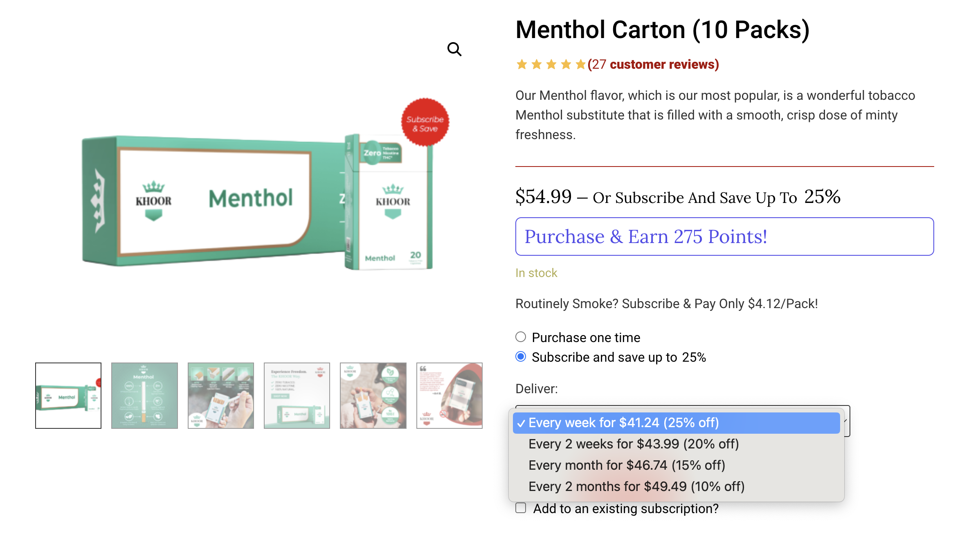View third thumbnail of hand holding pack
Screen dimensions: 980x536
click(221, 396)
